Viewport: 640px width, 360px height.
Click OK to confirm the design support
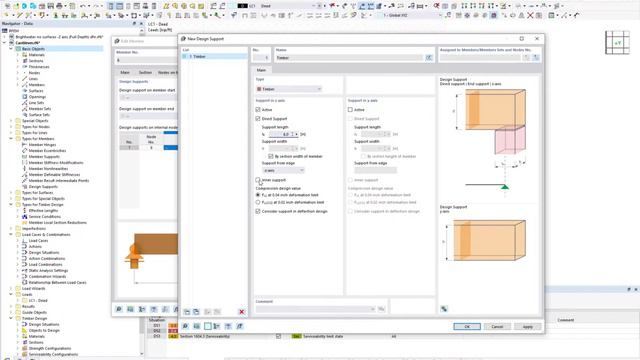pos(467,327)
